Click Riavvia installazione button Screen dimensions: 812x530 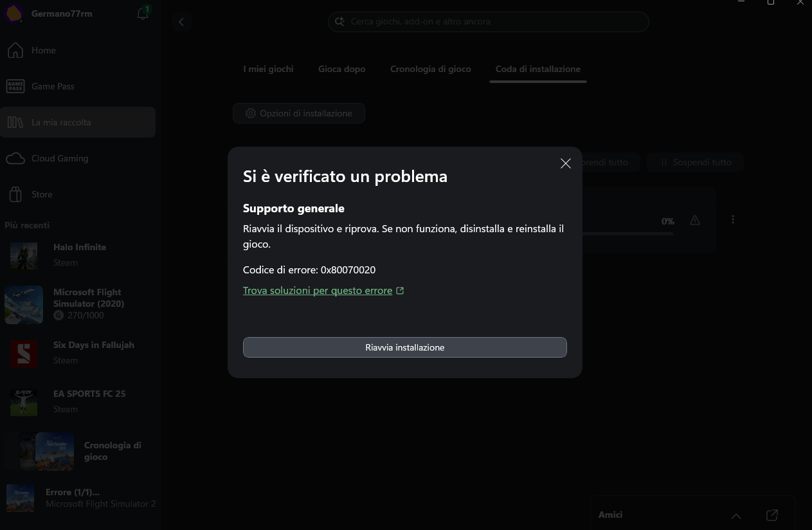[405, 347]
